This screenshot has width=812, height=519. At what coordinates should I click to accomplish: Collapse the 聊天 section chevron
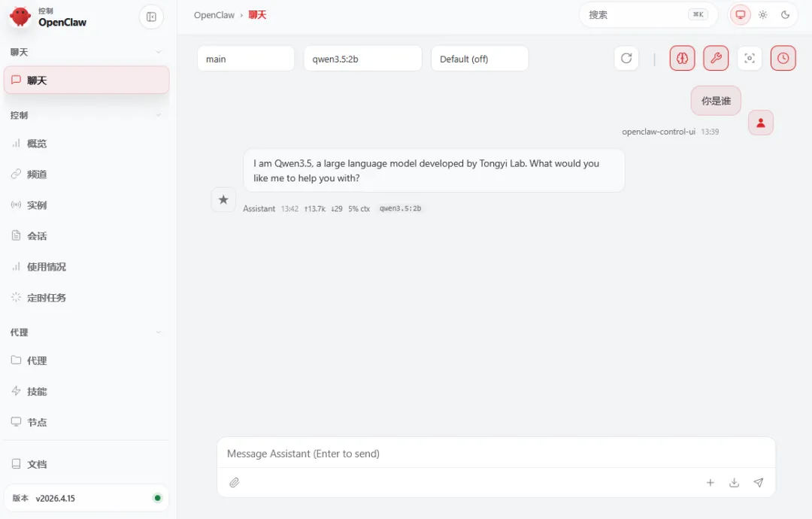(159, 52)
